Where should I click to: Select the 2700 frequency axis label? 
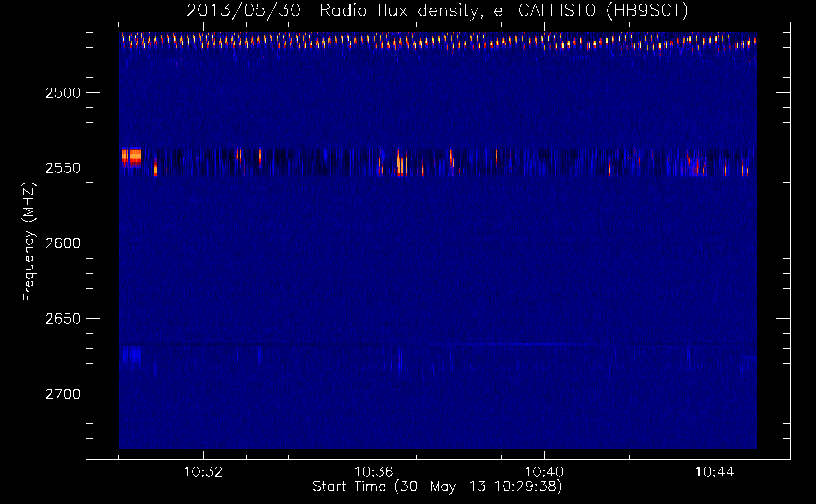(63, 394)
